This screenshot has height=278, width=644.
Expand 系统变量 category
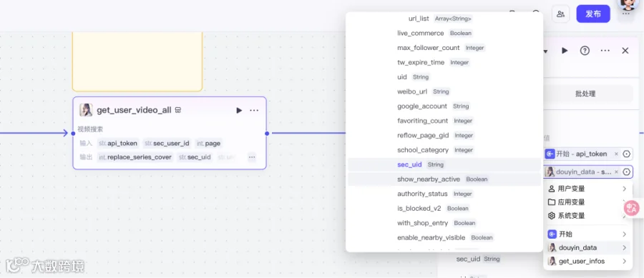[587, 216]
